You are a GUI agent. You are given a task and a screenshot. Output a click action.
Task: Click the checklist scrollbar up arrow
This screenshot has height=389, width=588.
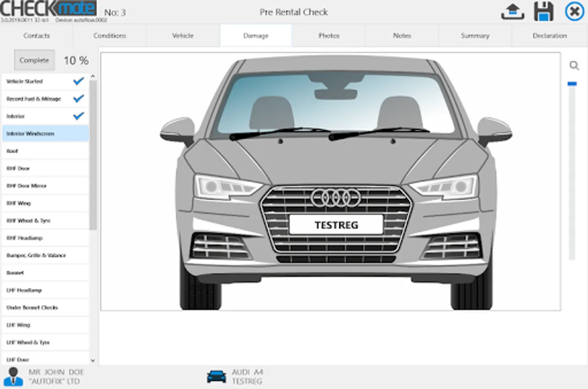coord(93,77)
